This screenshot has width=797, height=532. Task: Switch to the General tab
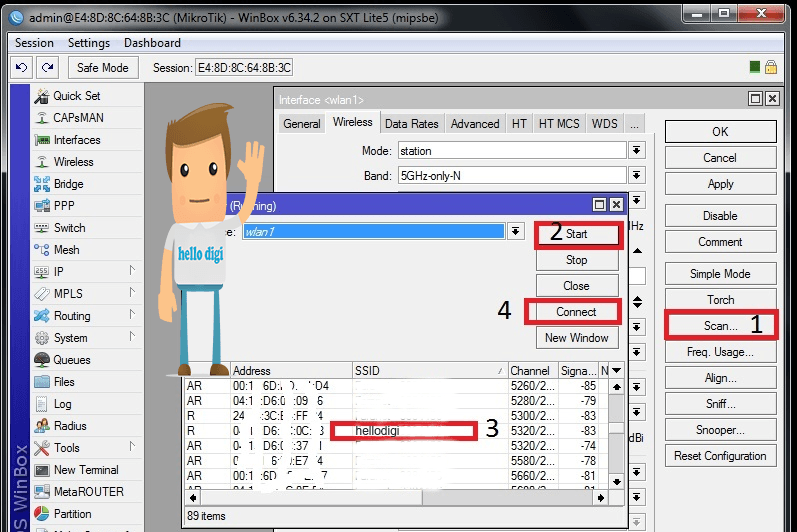(x=302, y=124)
